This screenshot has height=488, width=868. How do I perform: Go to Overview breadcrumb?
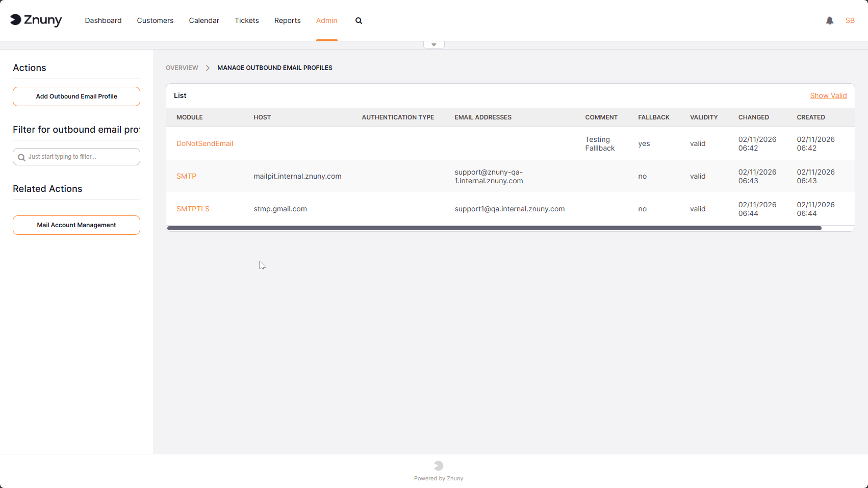(182, 68)
